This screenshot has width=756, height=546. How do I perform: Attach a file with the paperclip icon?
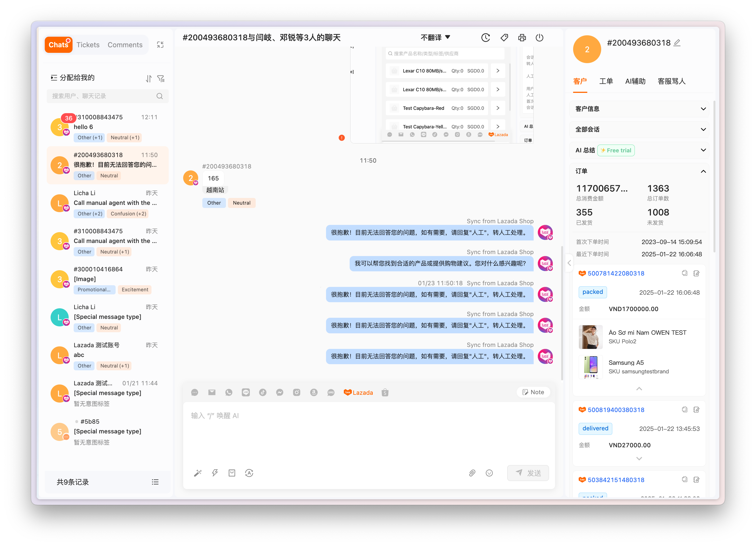[x=472, y=473]
